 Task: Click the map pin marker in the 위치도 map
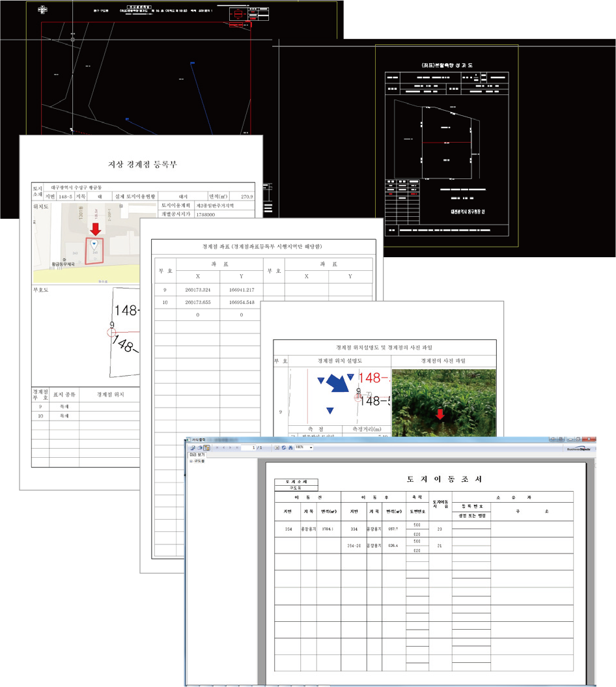(94, 244)
